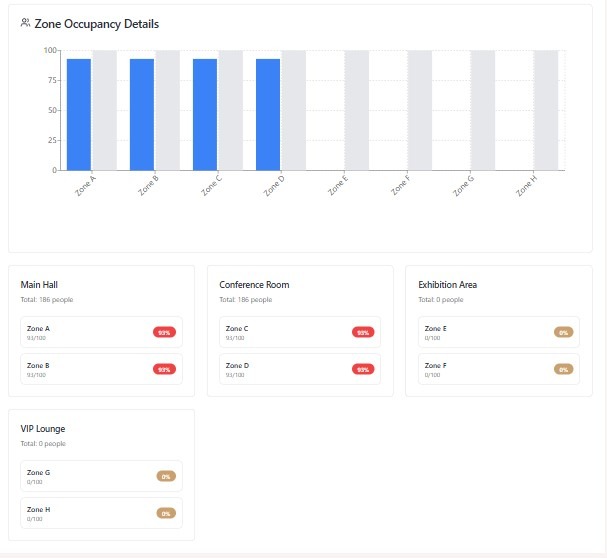Click the tan 0% badge for Zone H
Screen dimensions: 607x558
tap(166, 513)
